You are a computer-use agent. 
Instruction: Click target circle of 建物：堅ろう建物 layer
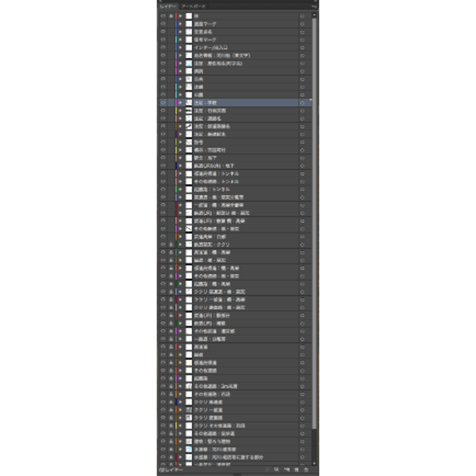302,441
